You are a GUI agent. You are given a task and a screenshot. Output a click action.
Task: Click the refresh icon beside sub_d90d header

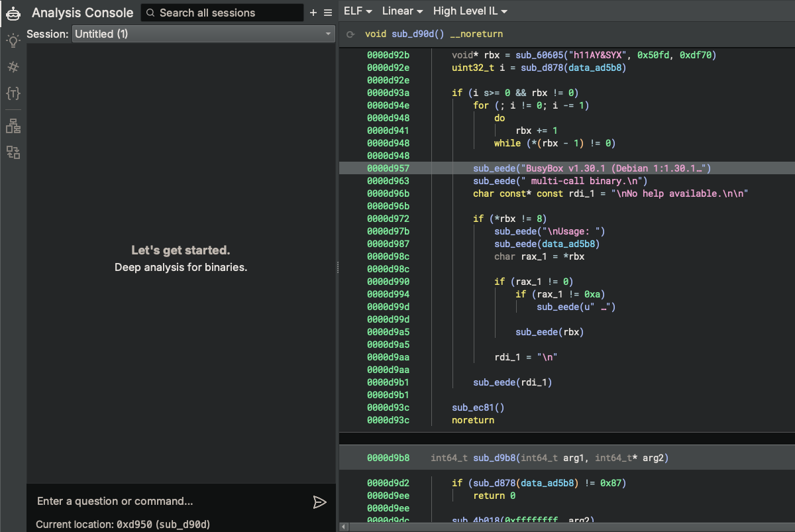[350, 34]
